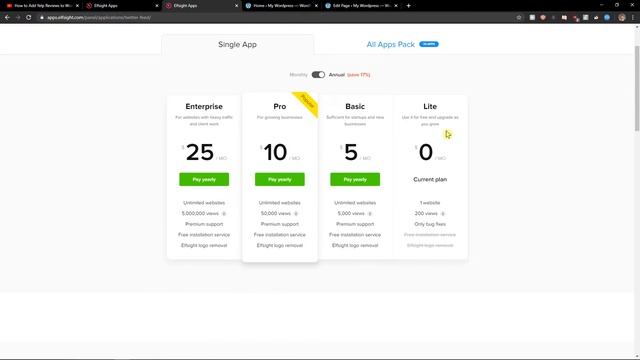The height and width of the screenshot is (360, 640).
Task: Select the Annual billing label
Action: point(337,75)
